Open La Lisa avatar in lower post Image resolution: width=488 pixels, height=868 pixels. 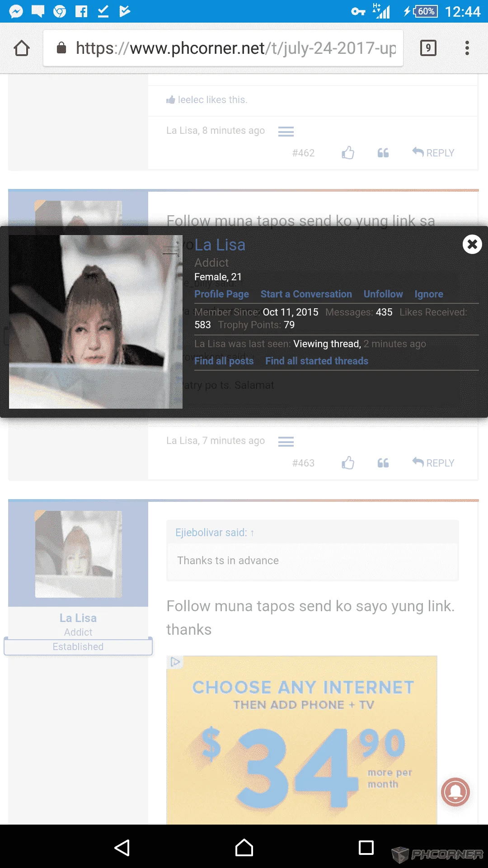tap(79, 554)
